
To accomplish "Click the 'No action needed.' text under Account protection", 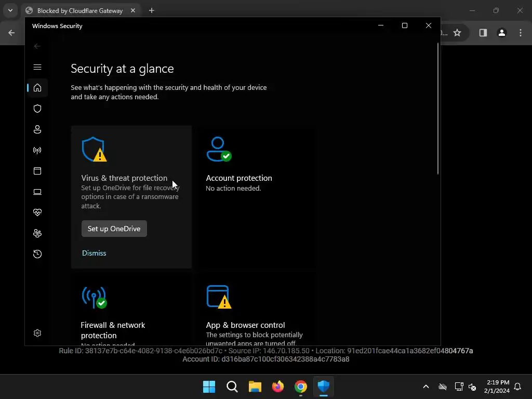I will point(233,188).
